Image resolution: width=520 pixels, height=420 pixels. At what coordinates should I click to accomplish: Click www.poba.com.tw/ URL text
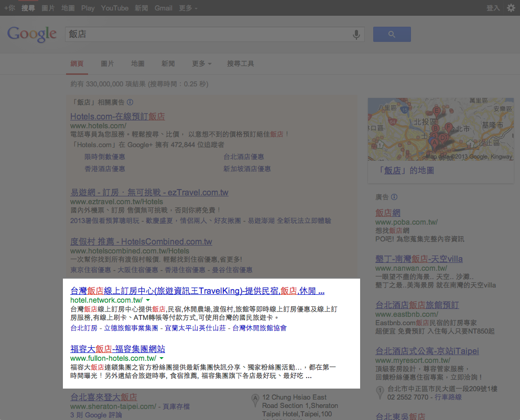pyautogui.click(x=406, y=222)
